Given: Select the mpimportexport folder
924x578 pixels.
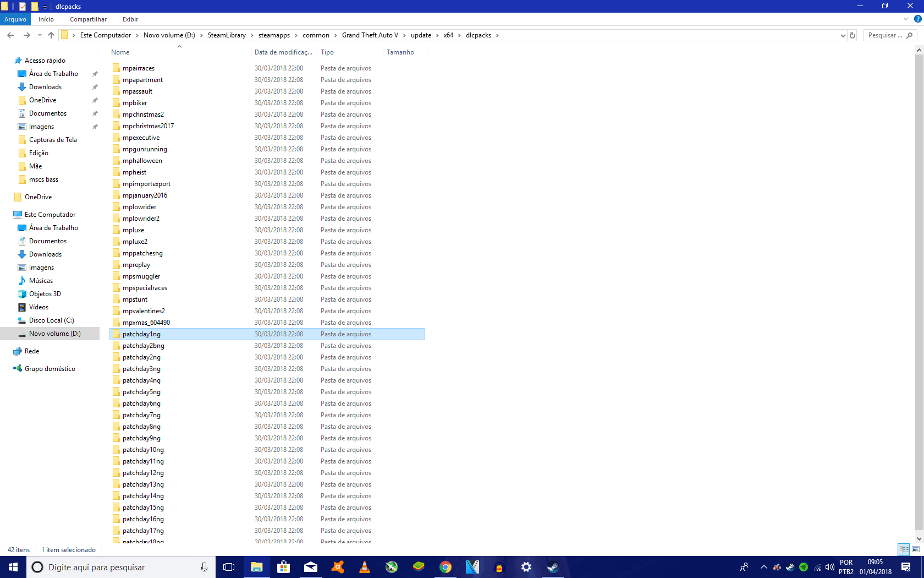Looking at the screenshot, I should pyautogui.click(x=146, y=184).
